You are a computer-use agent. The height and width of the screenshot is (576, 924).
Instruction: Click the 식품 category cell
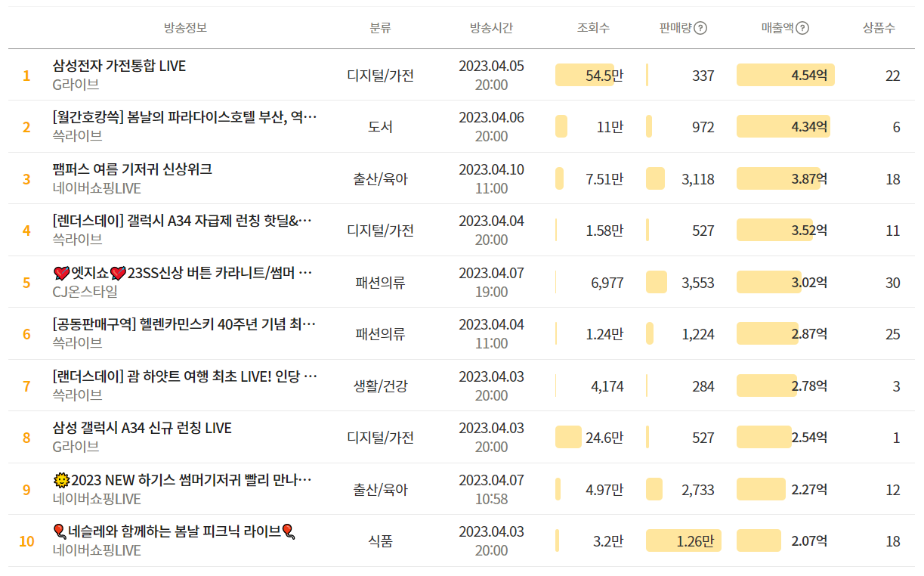pos(380,541)
